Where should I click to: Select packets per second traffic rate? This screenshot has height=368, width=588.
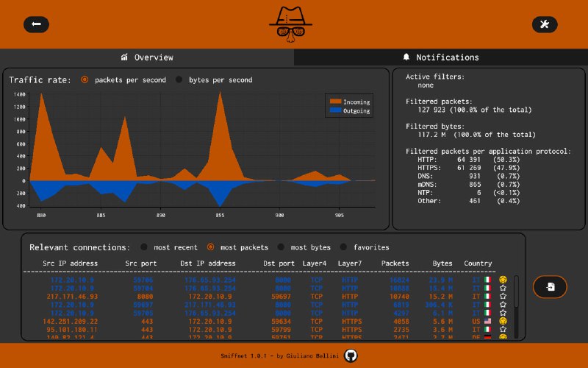[85, 79]
